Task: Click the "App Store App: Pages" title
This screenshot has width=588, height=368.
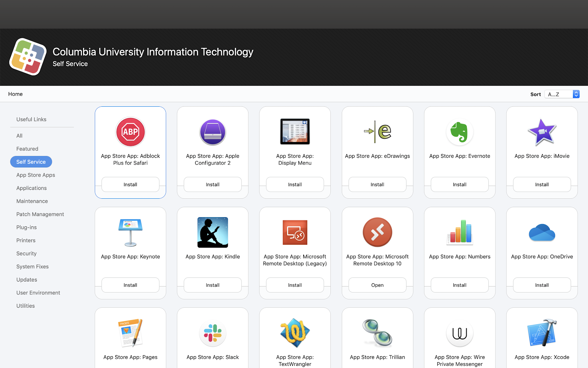Action: pyautogui.click(x=130, y=357)
